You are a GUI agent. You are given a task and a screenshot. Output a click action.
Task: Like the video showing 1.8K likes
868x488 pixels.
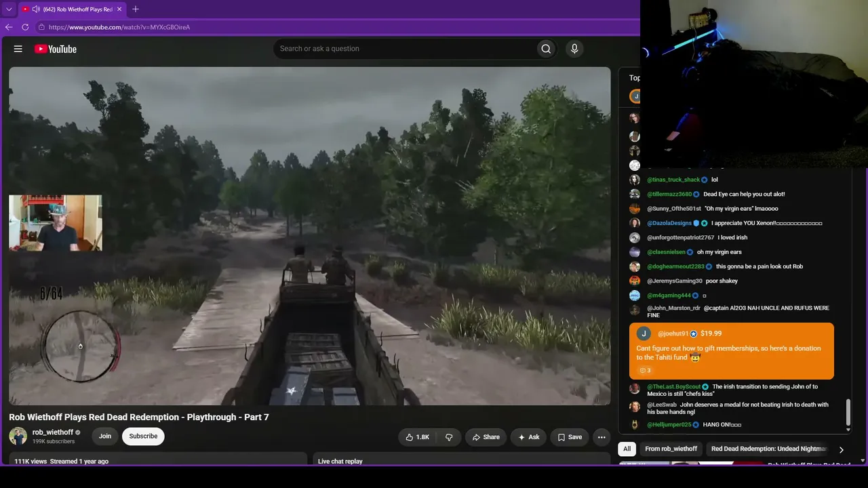pyautogui.click(x=418, y=437)
